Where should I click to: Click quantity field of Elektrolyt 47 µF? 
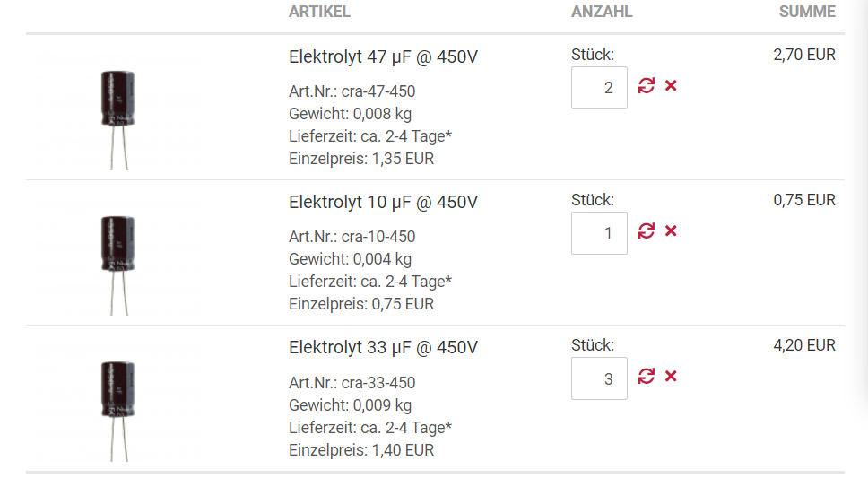pos(600,88)
